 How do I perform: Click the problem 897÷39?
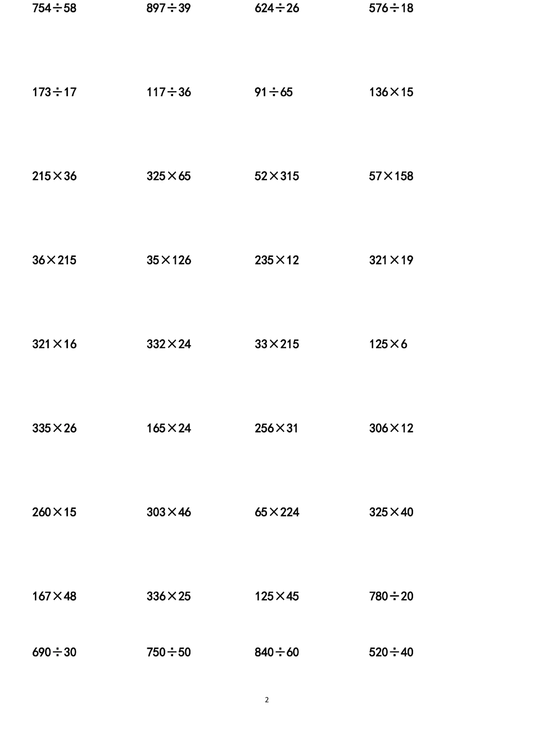tap(169, 8)
